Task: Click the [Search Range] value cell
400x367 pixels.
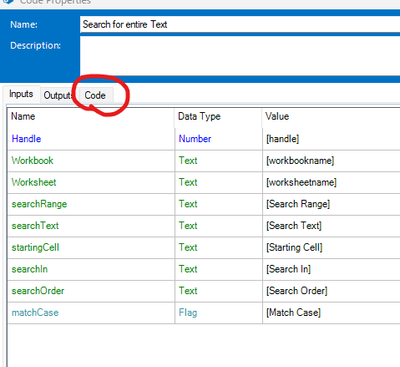Action: tap(331, 204)
